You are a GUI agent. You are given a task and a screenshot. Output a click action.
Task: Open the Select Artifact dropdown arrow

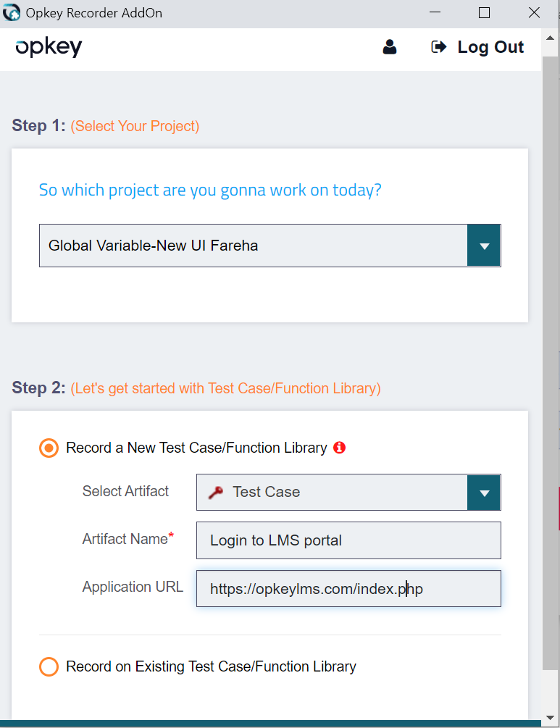484,493
